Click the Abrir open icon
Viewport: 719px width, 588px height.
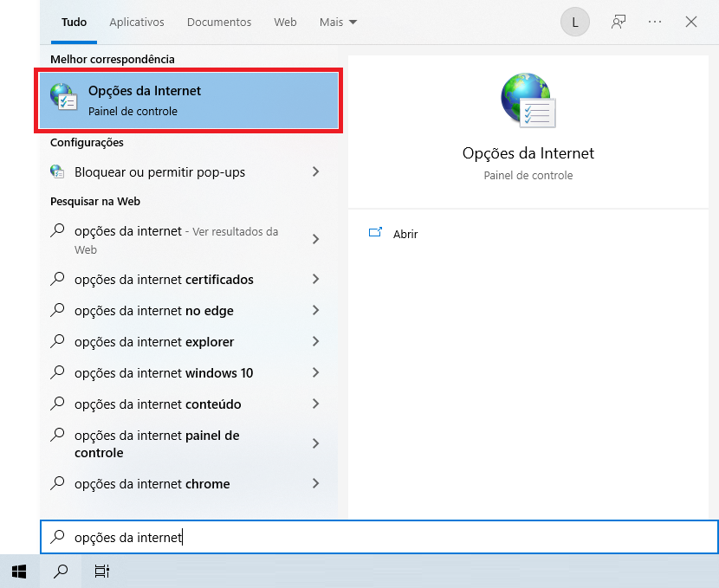(x=375, y=234)
